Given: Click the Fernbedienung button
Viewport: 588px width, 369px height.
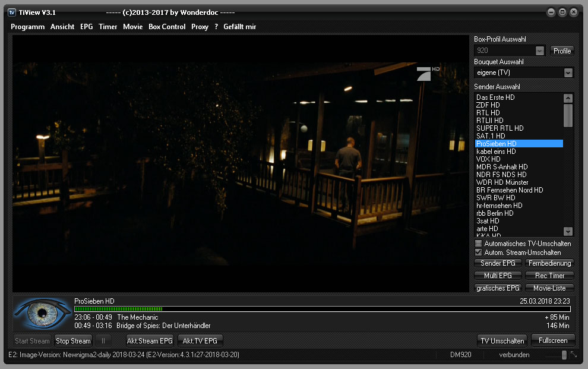Looking at the screenshot, I should pos(549,263).
